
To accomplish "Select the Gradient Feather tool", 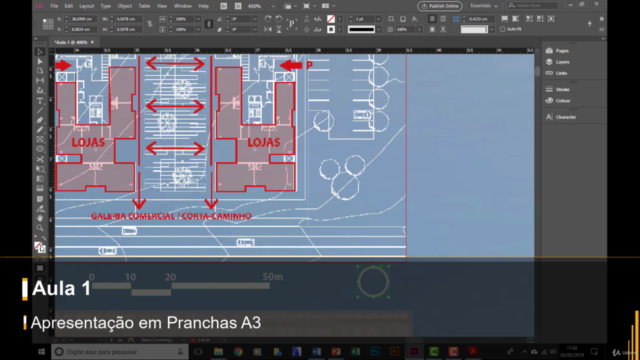I will tap(40, 189).
